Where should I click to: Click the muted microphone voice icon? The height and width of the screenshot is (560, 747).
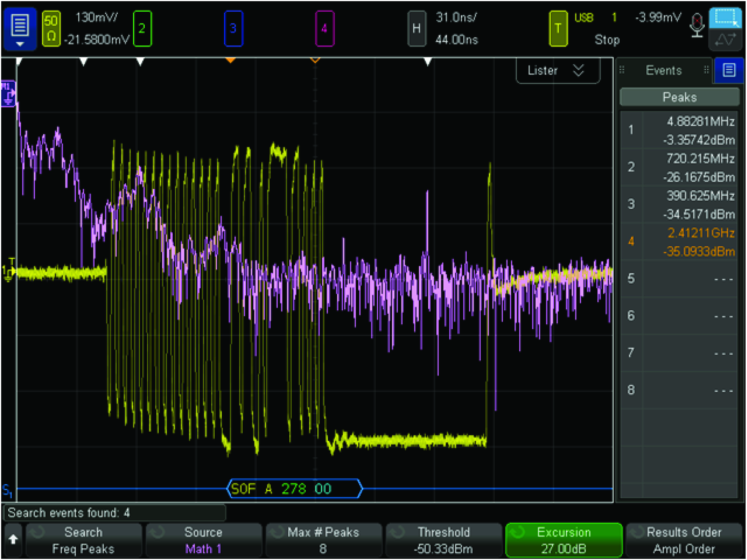(x=697, y=26)
